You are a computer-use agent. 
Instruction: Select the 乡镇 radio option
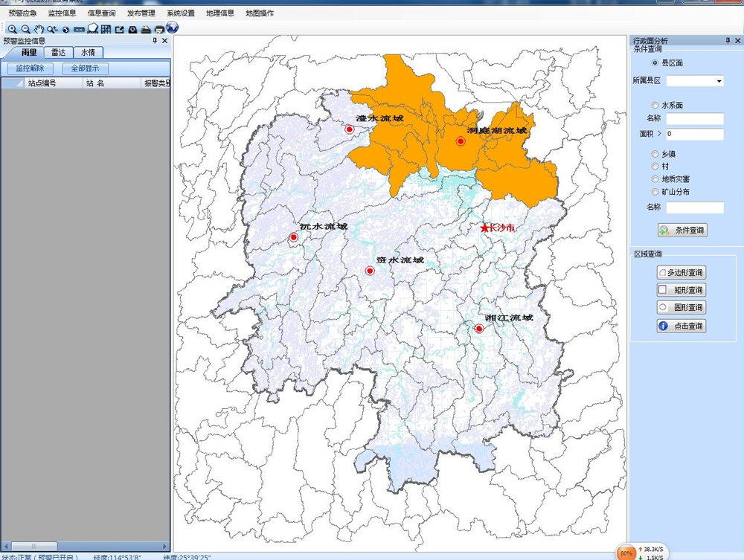coord(655,154)
